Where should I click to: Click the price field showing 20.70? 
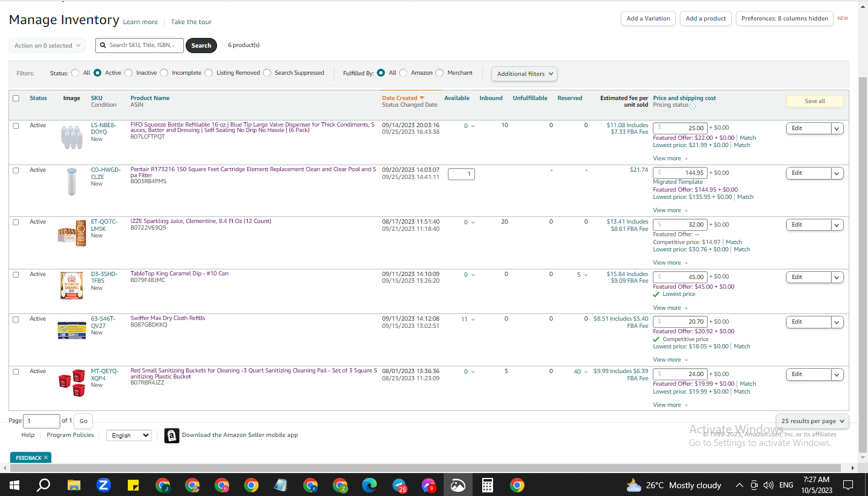pos(680,322)
